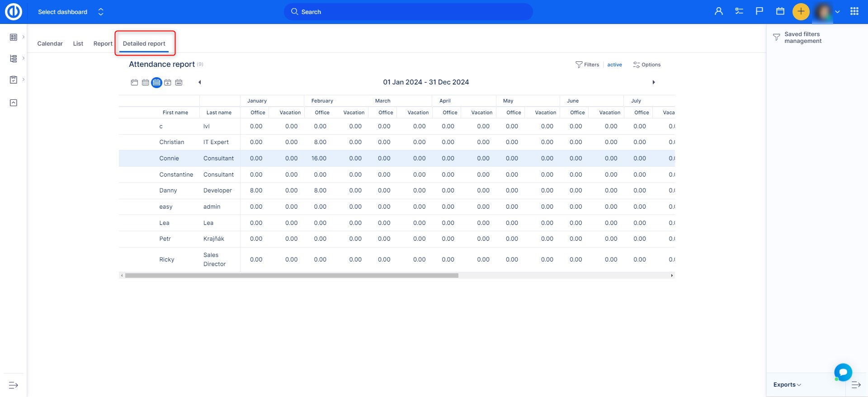Viewport: 868px width, 397px height.
Task: Open the task checklist icon in header
Action: click(x=739, y=12)
